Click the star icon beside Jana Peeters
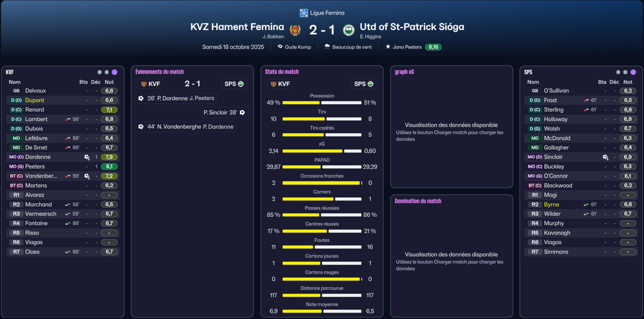The image size is (644, 319). 388,46
